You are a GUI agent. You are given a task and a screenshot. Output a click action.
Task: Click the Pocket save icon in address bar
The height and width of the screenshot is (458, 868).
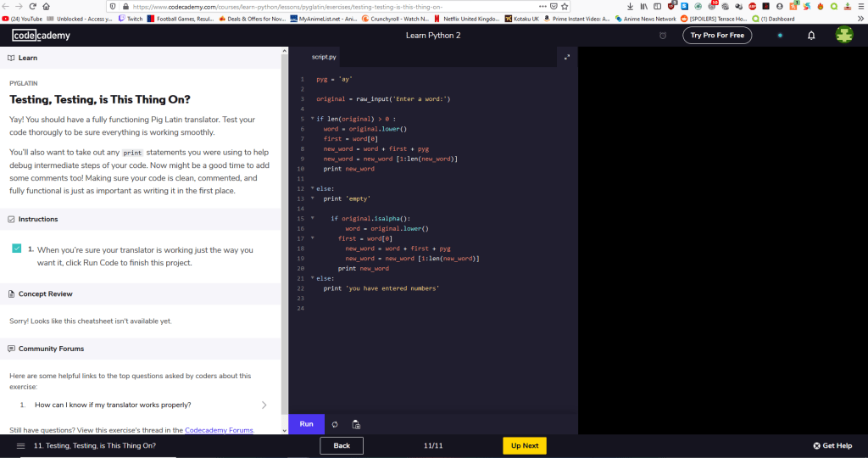(x=554, y=7)
